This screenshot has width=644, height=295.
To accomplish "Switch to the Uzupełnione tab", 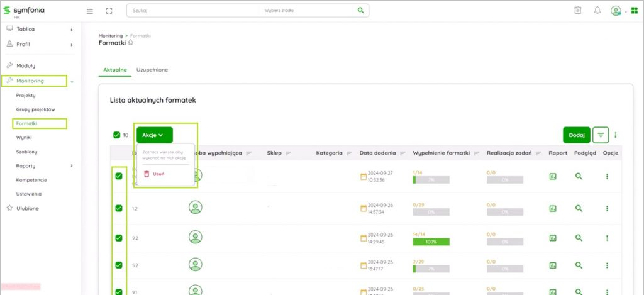I will point(152,70).
